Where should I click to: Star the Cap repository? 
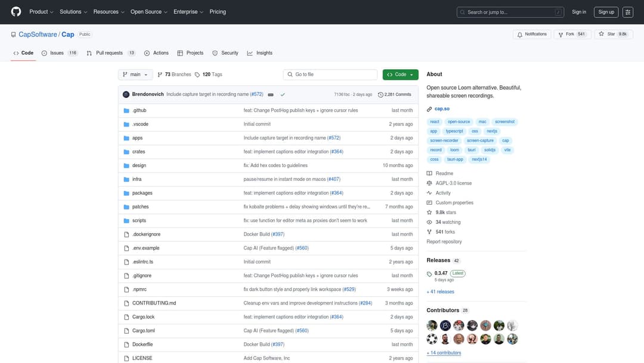(x=614, y=34)
